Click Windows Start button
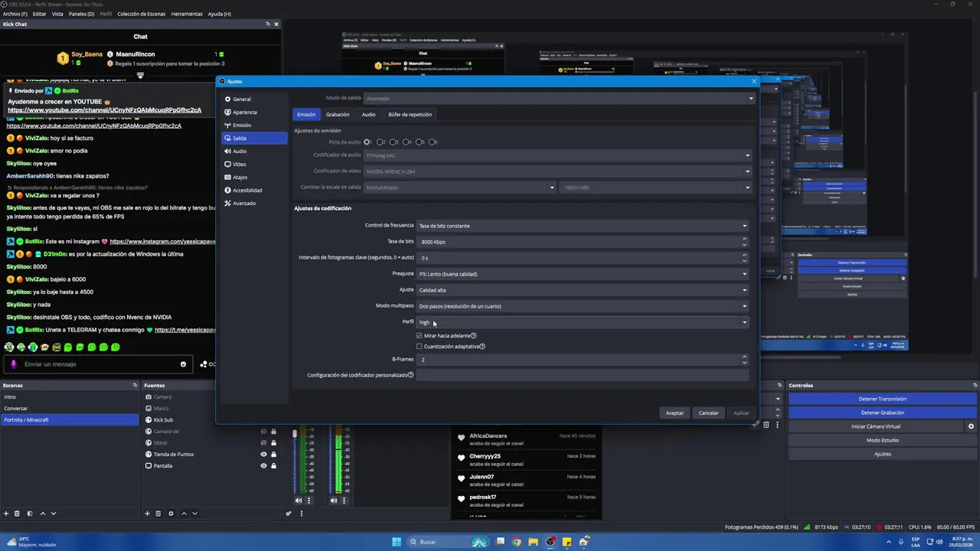 397,542
